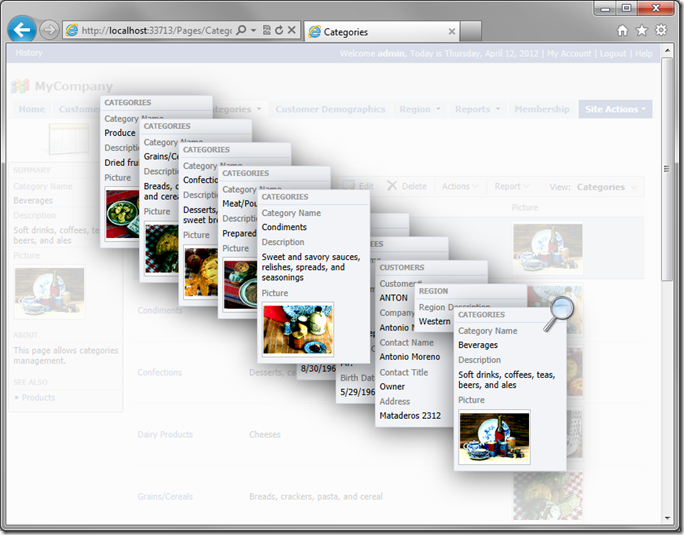This screenshot has width=684, height=535.
Task: Click Antonio Moreno contact name
Action: [410, 357]
